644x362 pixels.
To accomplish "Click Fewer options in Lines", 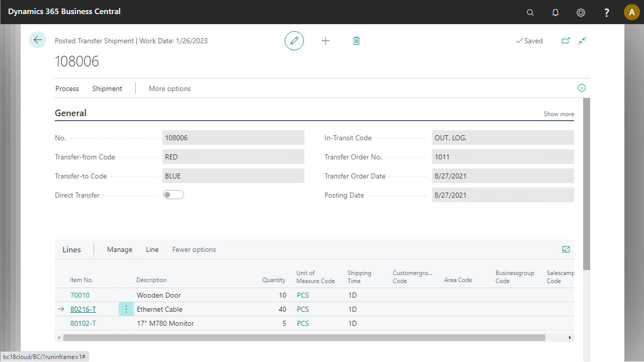I will (x=194, y=249).
